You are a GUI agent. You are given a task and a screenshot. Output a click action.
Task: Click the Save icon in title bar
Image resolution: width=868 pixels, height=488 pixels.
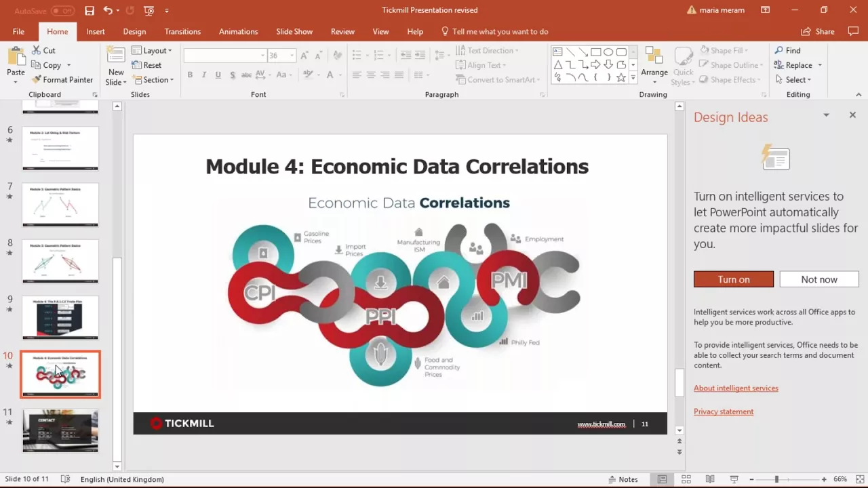pos(90,10)
